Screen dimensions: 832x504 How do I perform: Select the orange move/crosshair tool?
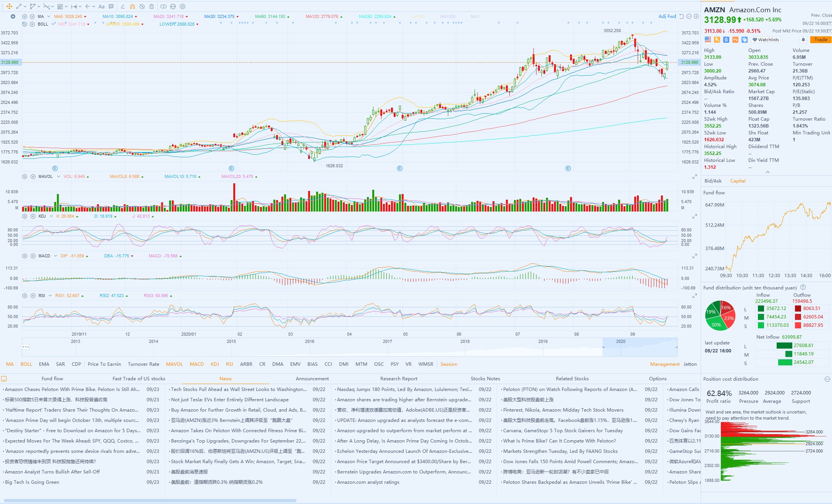click(9, 6)
